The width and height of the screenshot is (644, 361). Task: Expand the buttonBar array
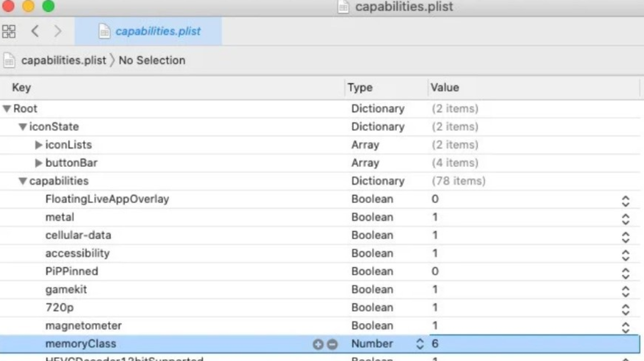click(x=38, y=164)
